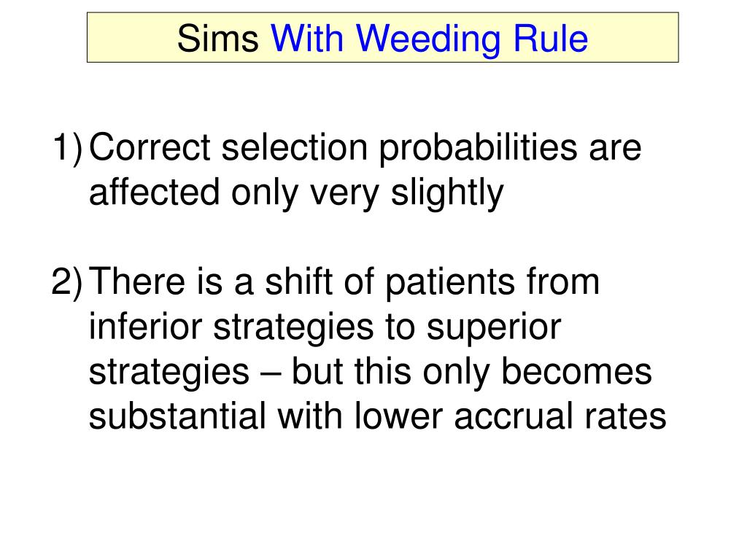
Task: Click the word "There" starting point two
Action: click(136, 281)
